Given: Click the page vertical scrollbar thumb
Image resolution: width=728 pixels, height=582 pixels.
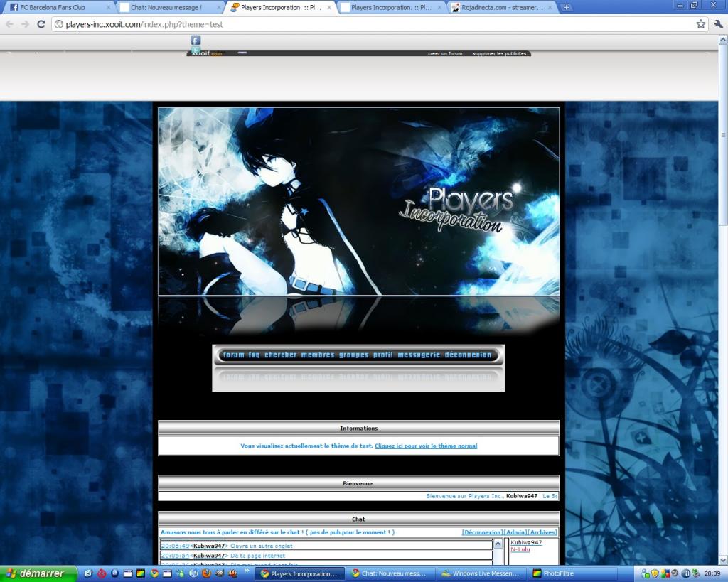Looking at the screenshot, I should pyautogui.click(x=723, y=134).
